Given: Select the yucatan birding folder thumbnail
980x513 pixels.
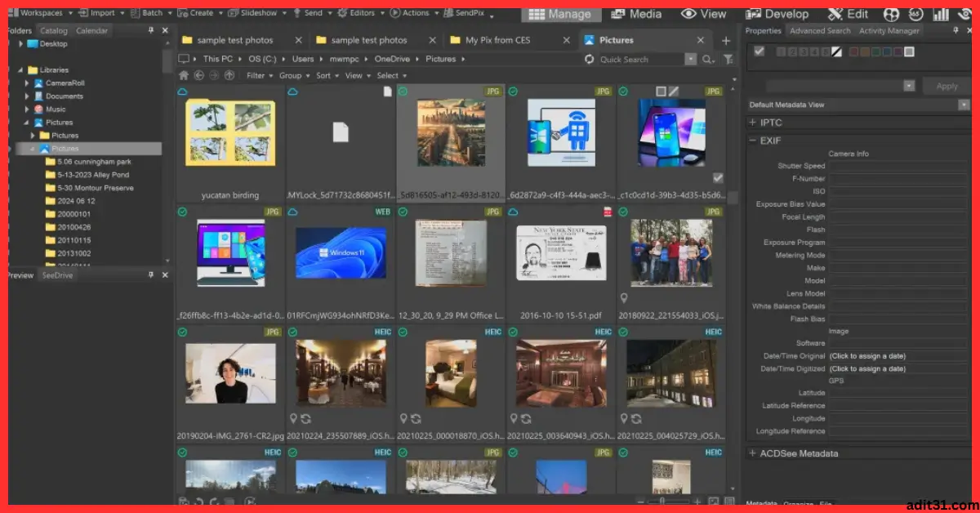Looking at the screenshot, I should click(x=232, y=132).
